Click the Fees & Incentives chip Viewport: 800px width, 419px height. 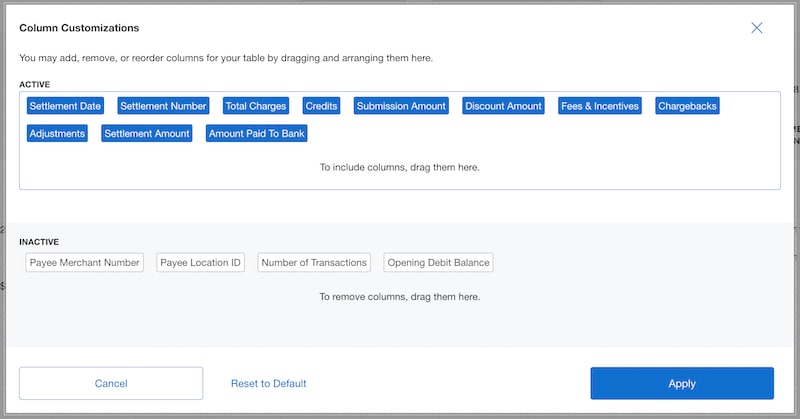(599, 106)
